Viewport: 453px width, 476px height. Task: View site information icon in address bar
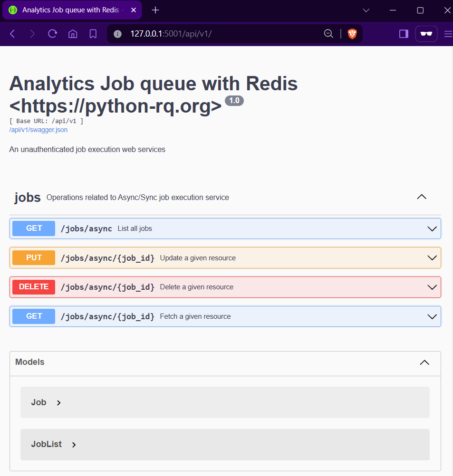[x=117, y=34]
